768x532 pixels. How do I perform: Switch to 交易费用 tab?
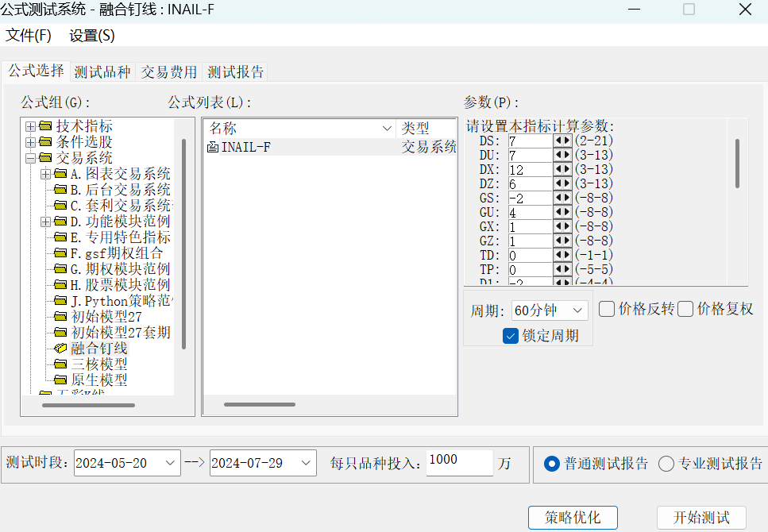169,72
